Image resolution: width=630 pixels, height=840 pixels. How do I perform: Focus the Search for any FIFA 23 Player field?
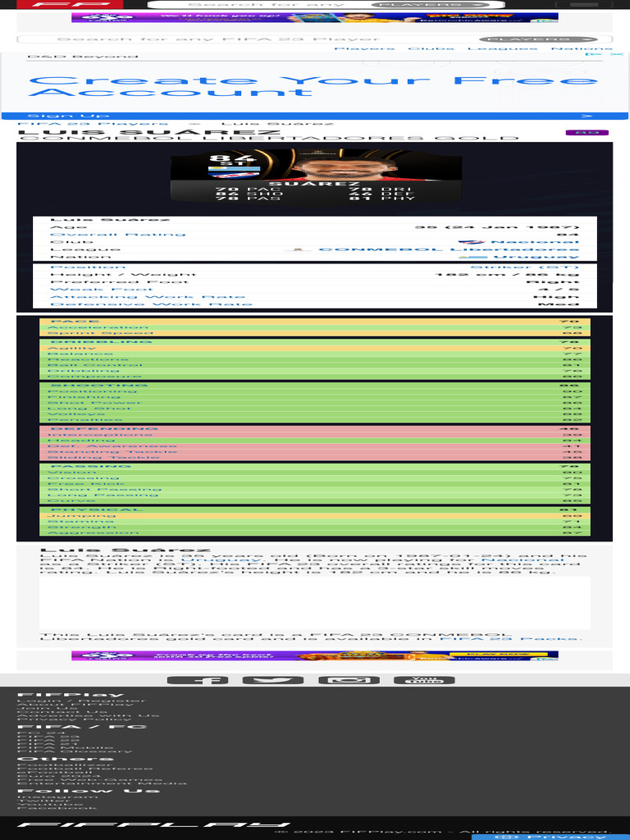pos(248,39)
